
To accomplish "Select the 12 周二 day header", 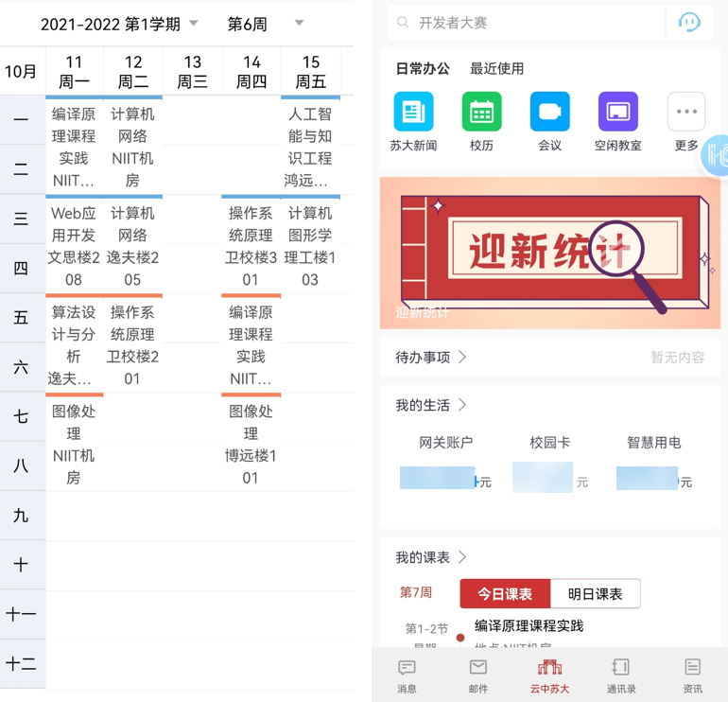I will pyautogui.click(x=133, y=71).
